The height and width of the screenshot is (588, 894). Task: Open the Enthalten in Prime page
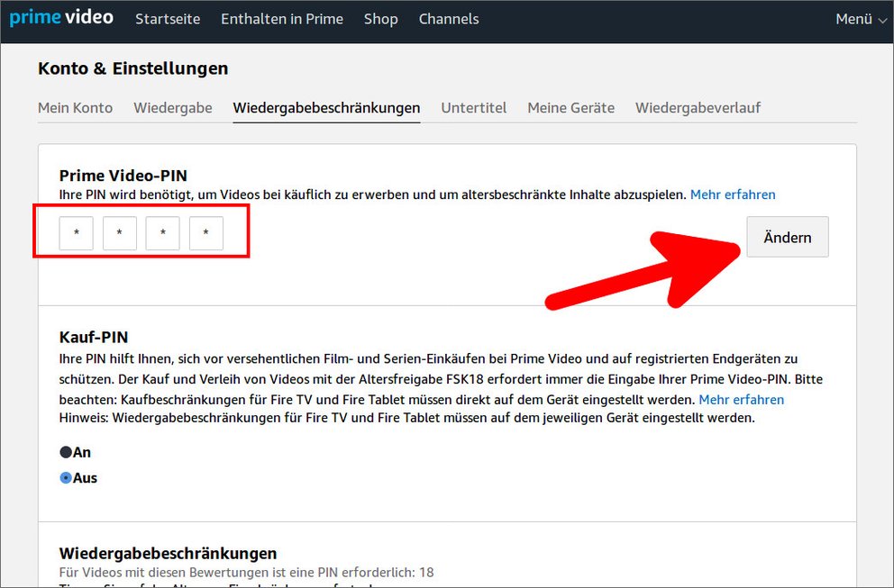(x=282, y=18)
